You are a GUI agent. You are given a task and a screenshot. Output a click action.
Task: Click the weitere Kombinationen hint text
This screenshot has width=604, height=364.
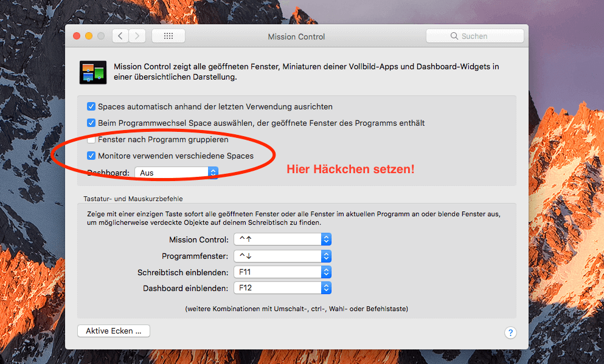pyautogui.click(x=296, y=309)
